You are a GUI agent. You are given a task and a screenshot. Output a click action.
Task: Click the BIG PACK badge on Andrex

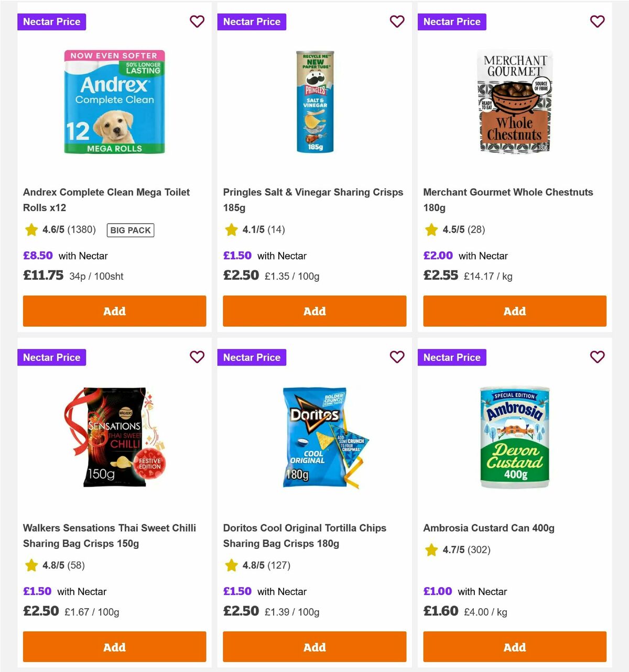point(130,230)
